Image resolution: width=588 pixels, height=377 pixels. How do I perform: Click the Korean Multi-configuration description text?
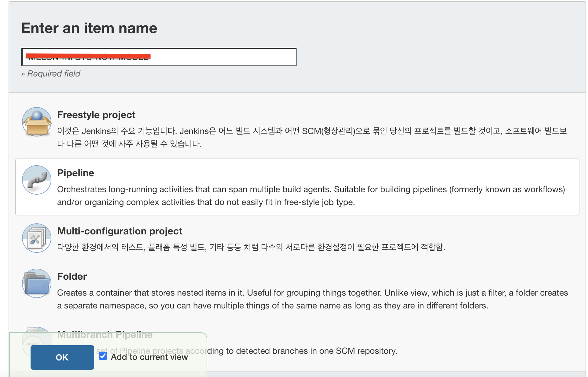click(x=251, y=247)
